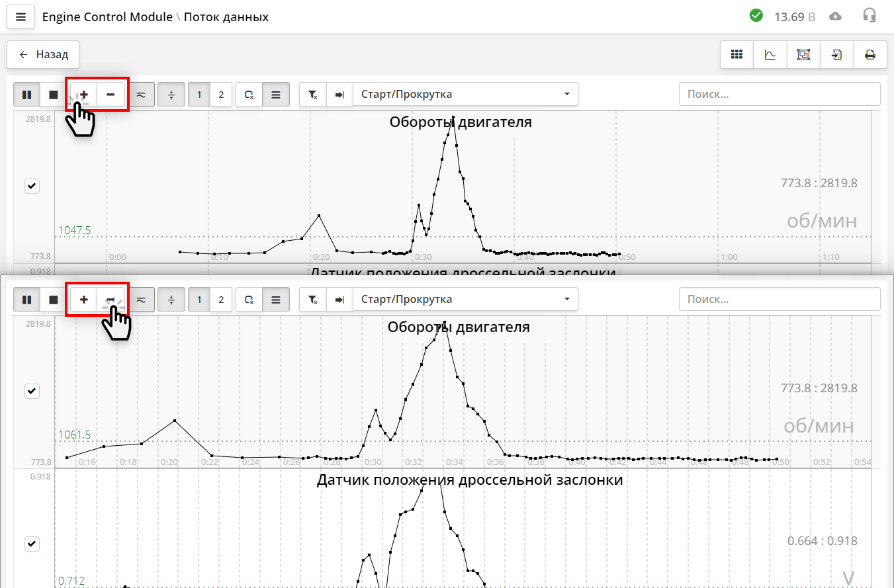Viewport: 894px width, 588px height.
Task: Click the cloud download icon
Action: [836, 16]
